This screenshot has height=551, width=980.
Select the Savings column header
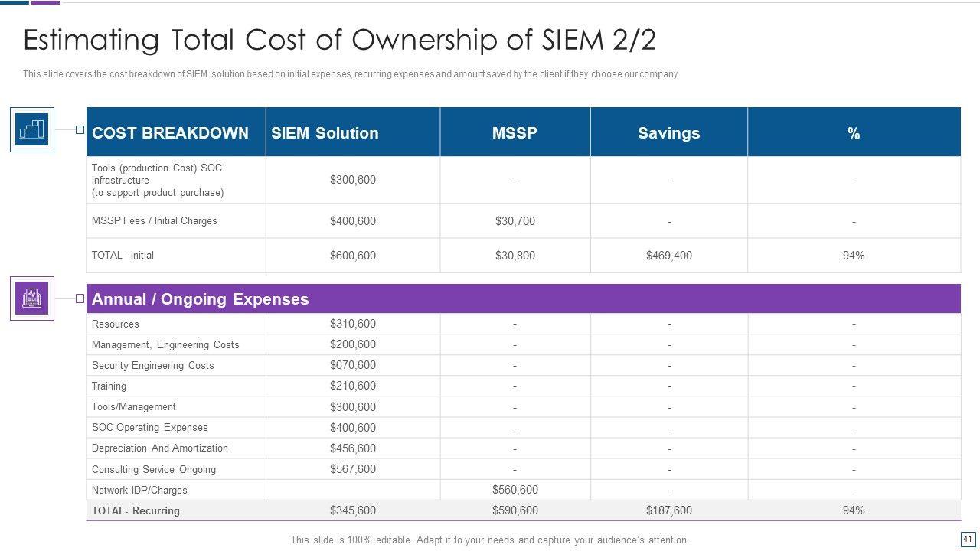pos(668,133)
